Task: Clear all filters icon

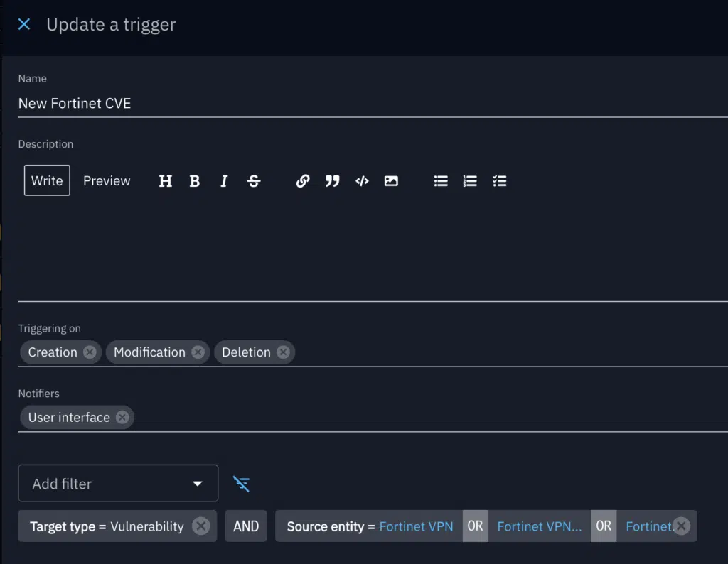Action: pos(242,484)
